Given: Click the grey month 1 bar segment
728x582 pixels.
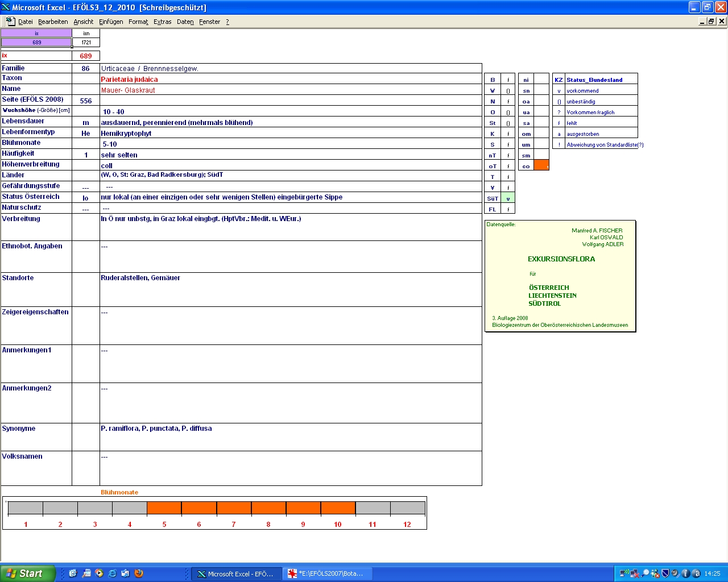Looking at the screenshot, I should tap(26, 508).
